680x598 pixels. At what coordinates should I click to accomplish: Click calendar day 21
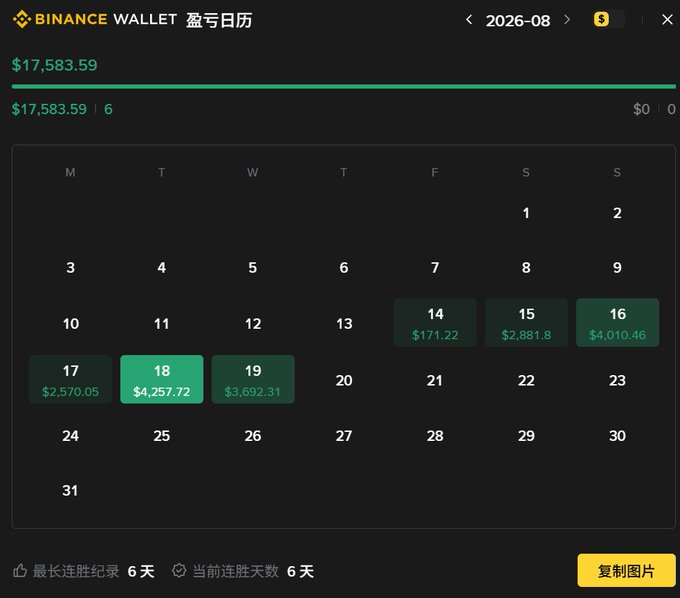pyautogui.click(x=435, y=380)
